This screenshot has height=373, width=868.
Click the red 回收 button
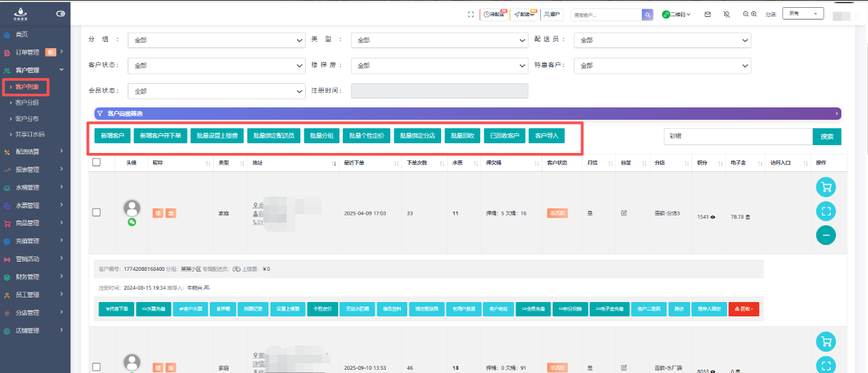tap(744, 309)
